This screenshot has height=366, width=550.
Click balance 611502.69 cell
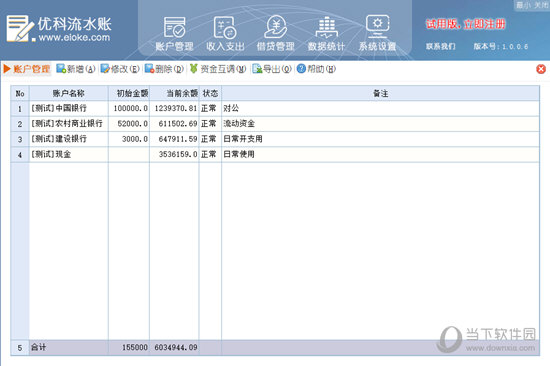coord(174,124)
